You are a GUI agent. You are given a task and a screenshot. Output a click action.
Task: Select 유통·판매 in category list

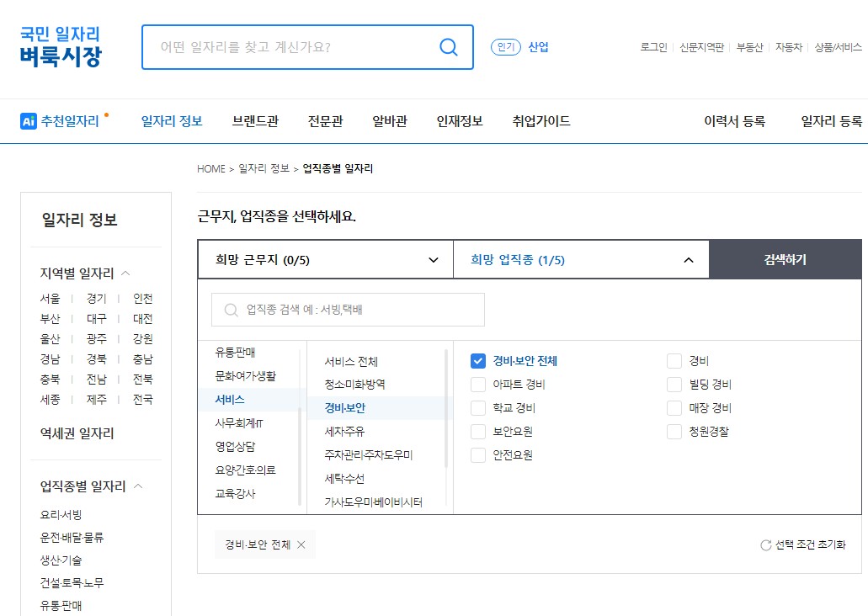point(235,352)
